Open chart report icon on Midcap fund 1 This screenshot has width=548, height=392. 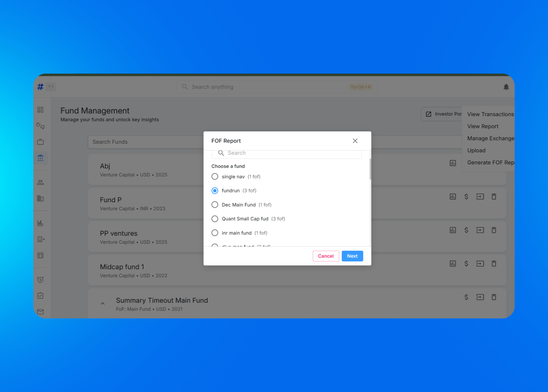[x=453, y=264]
